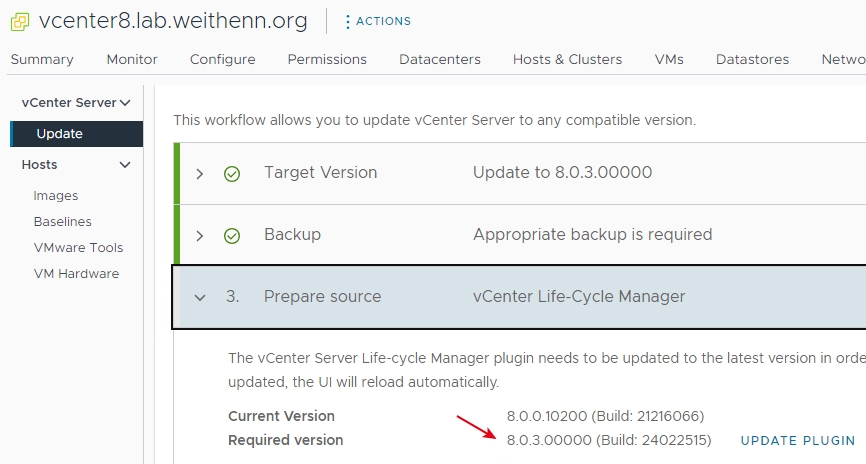Collapse the vCenter Server sidebar section
Screen dimensions: 866x464
125,103
